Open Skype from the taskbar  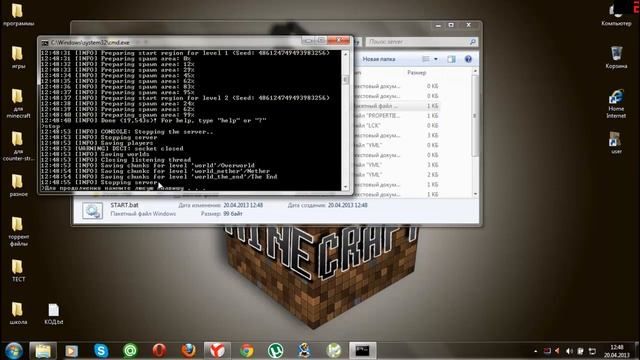(x=101, y=351)
